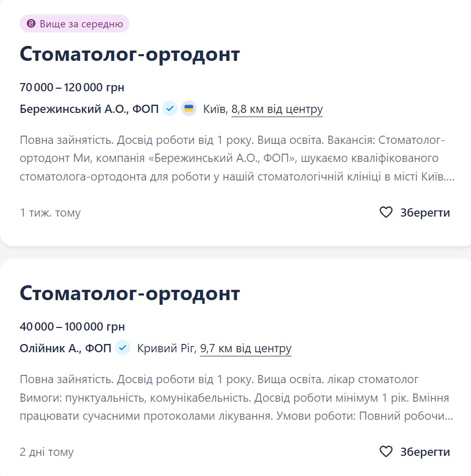Click verified checkmark beside Олійник А., ФОП

coord(123,348)
